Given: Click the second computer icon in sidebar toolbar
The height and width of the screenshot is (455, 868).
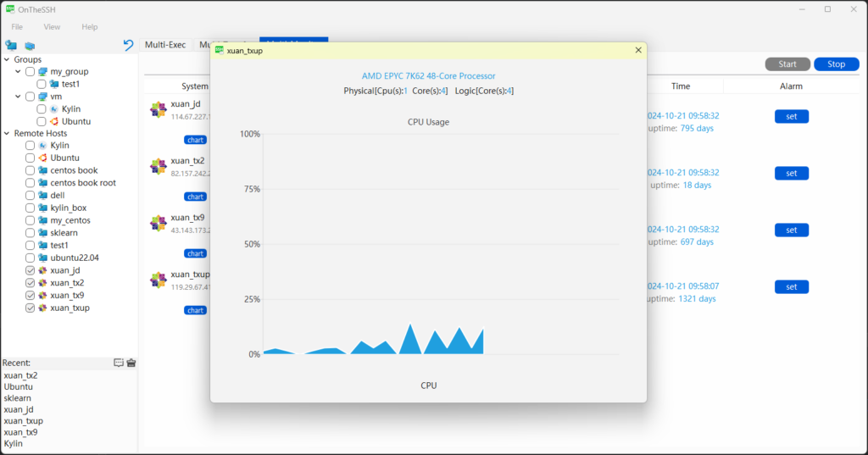Looking at the screenshot, I should [30, 45].
